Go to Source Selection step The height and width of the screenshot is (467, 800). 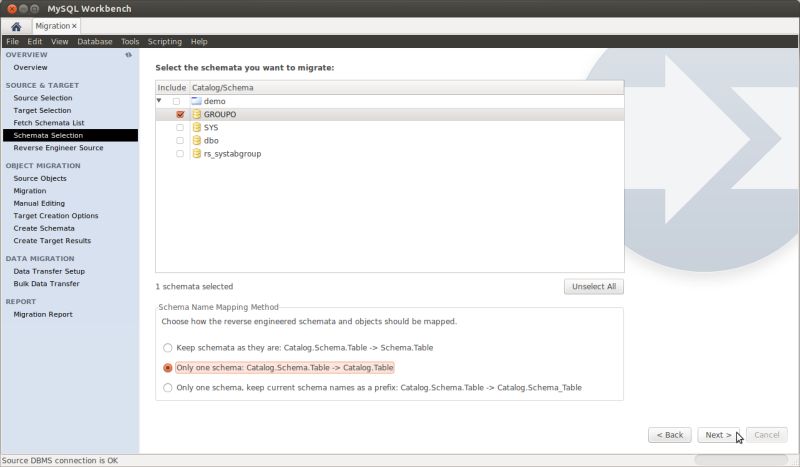[43, 98]
